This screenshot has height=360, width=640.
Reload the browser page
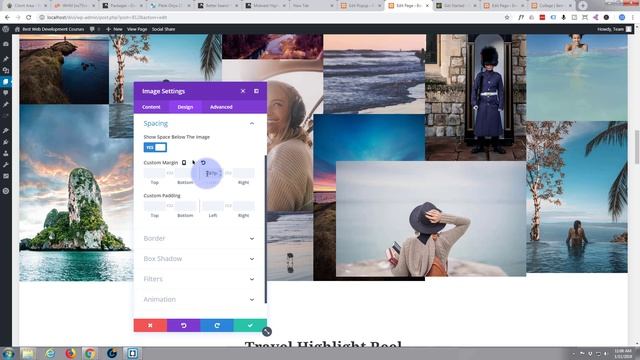(29, 18)
